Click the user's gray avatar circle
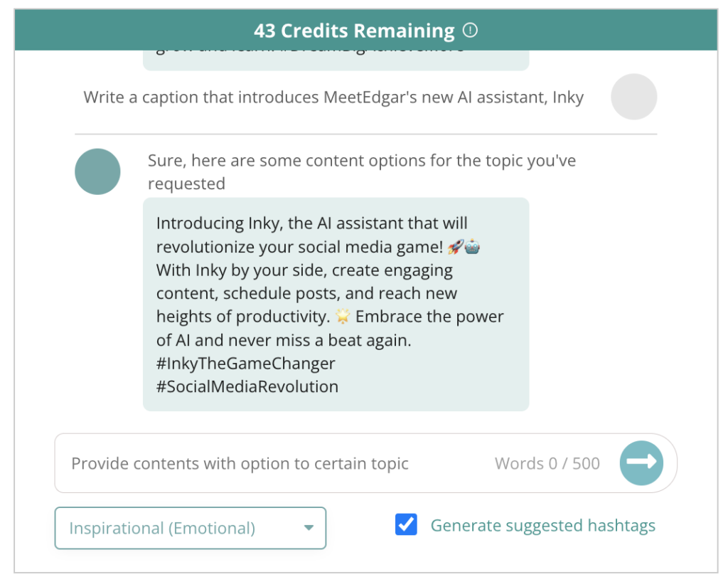The image size is (728, 587). pos(633,97)
